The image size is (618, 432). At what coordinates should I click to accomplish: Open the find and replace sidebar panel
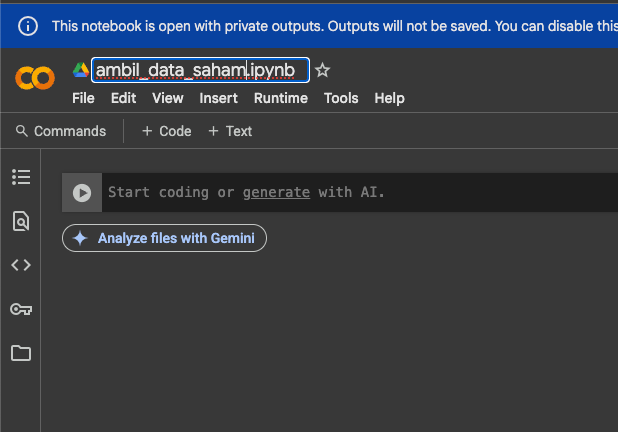click(21, 221)
